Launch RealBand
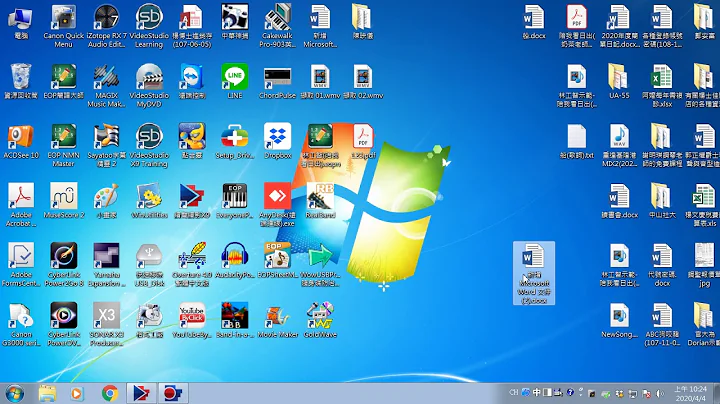The height and width of the screenshot is (404, 720). 320,201
